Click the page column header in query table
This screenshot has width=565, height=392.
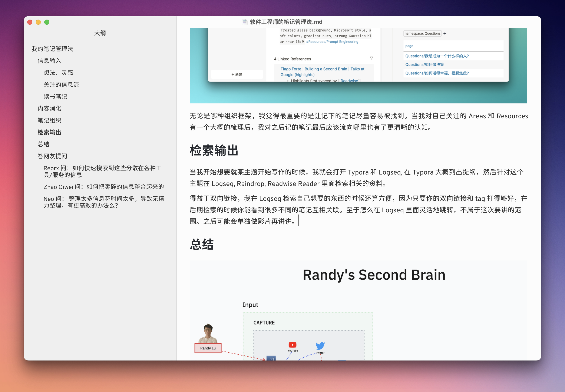click(409, 46)
